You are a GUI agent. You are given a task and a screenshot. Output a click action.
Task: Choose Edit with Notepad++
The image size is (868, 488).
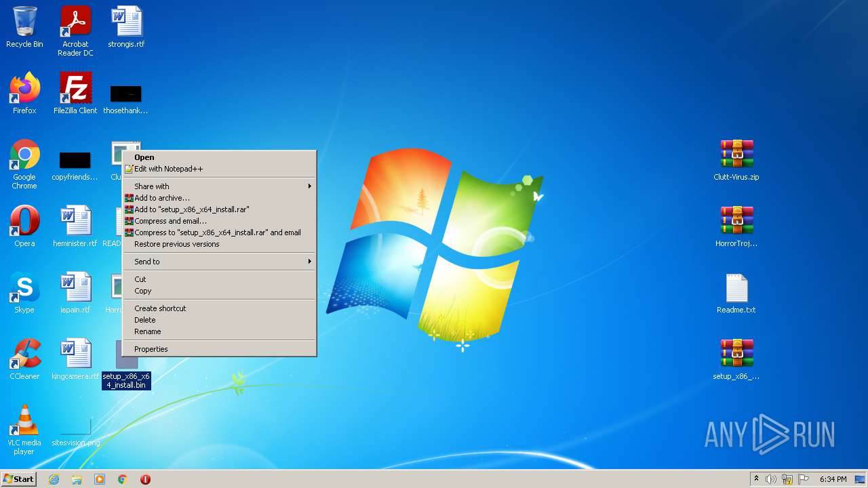tap(219, 169)
